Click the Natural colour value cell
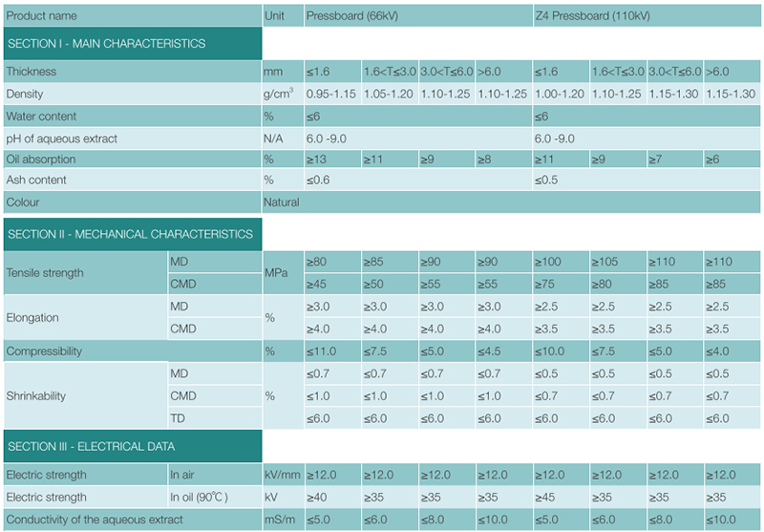 coord(282,202)
